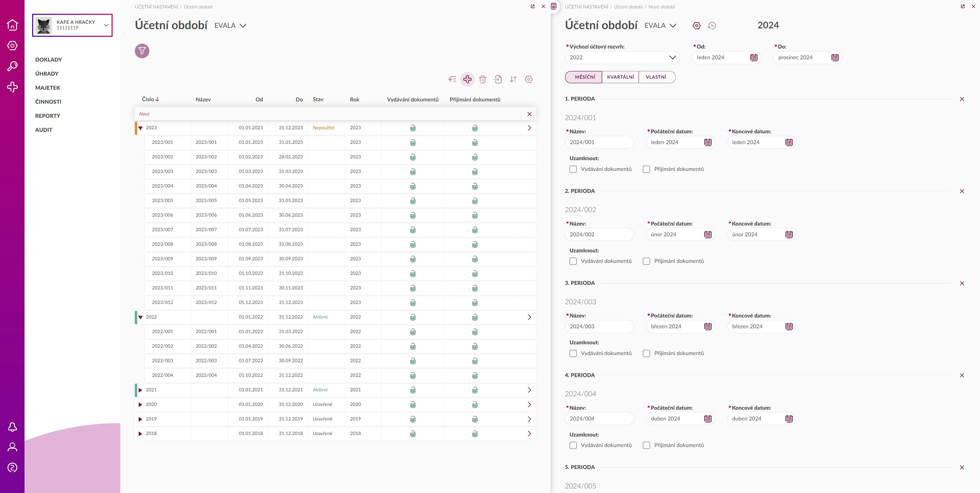Image resolution: width=980 pixels, height=493 pixels.
Task: Check Vydávání dokumentů for period 2
Action: [x=573, y=261]
